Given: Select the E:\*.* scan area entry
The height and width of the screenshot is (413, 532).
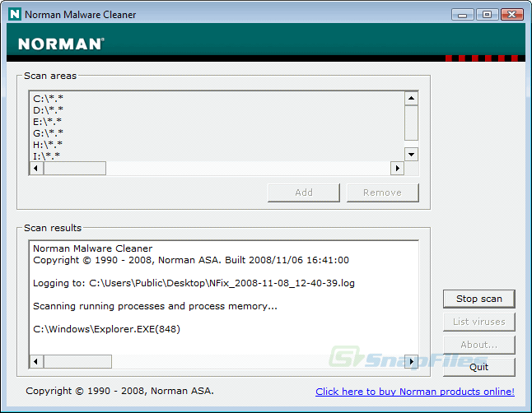Looking at the screenshot, I should point(48,122).
